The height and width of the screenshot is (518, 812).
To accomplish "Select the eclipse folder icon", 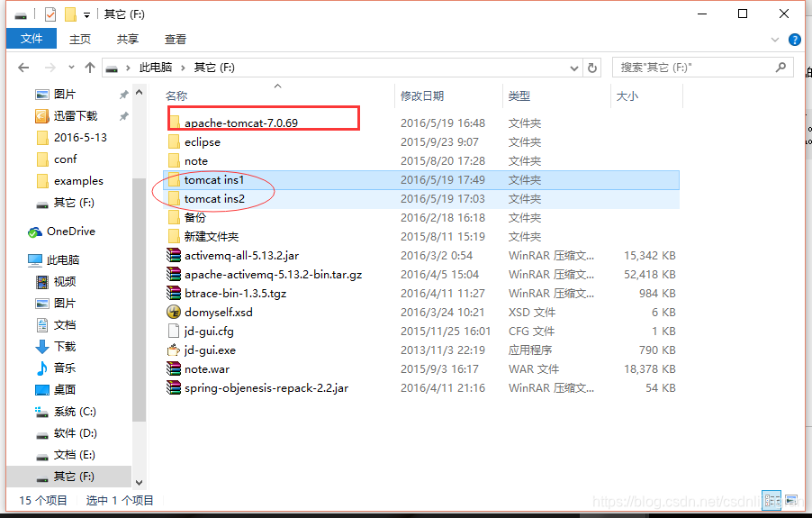I will tap(174, 142).
